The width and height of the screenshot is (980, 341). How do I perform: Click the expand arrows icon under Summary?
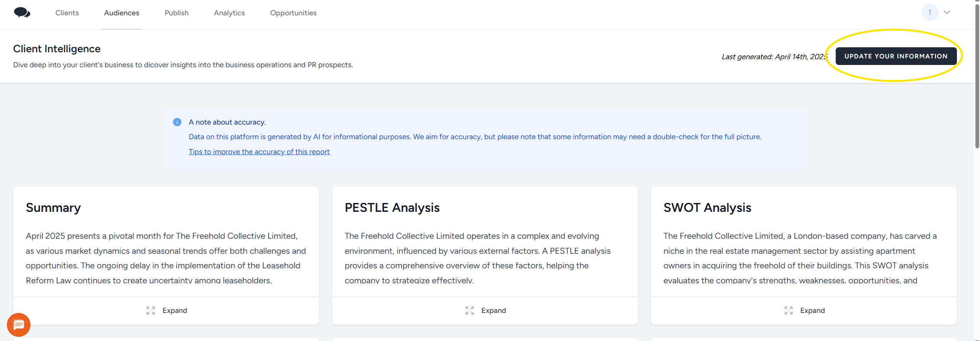click(150, 311)
